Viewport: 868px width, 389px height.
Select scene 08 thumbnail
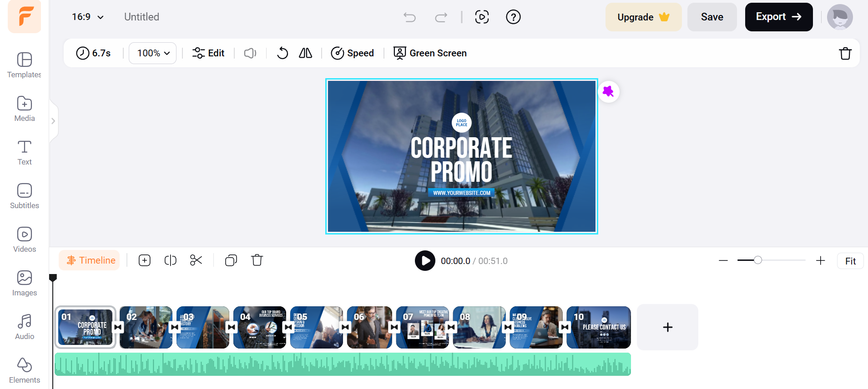point(479,327)
